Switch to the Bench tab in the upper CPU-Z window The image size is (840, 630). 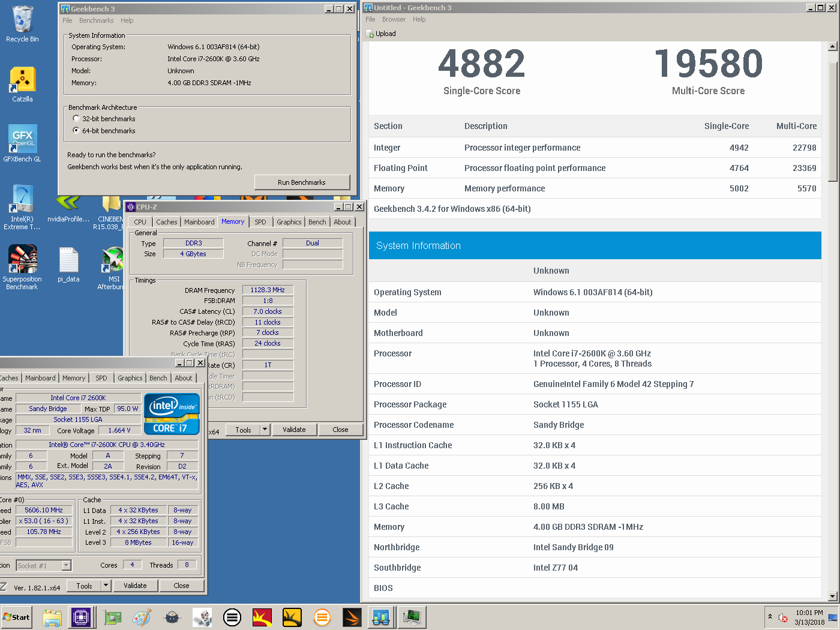pos(317,222)
